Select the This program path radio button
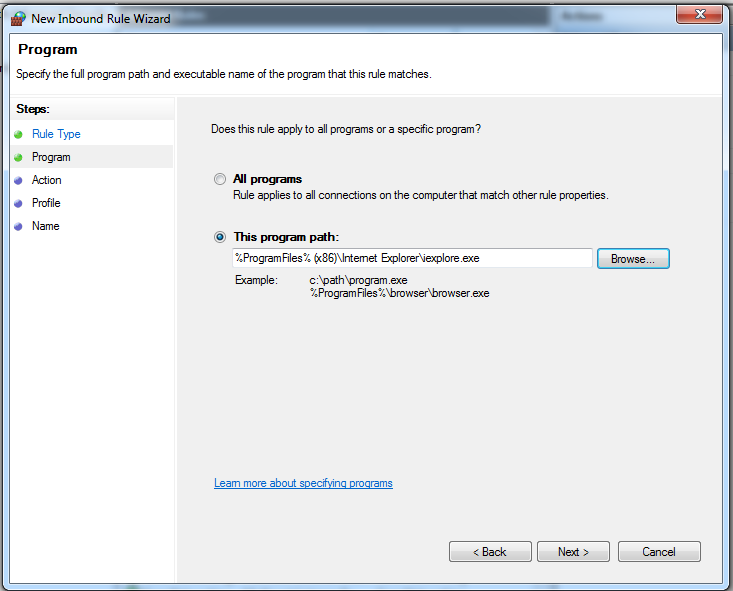This screenshot has height=591, width=733. (x=220, y=237)
